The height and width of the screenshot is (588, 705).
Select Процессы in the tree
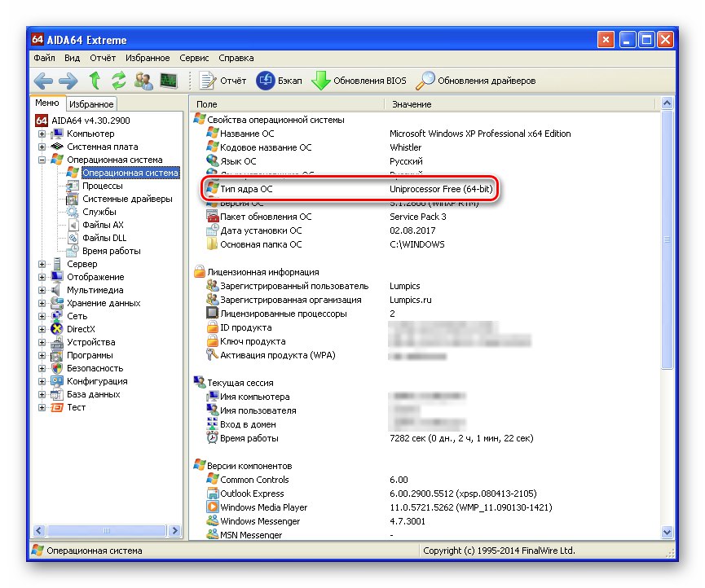103,186
